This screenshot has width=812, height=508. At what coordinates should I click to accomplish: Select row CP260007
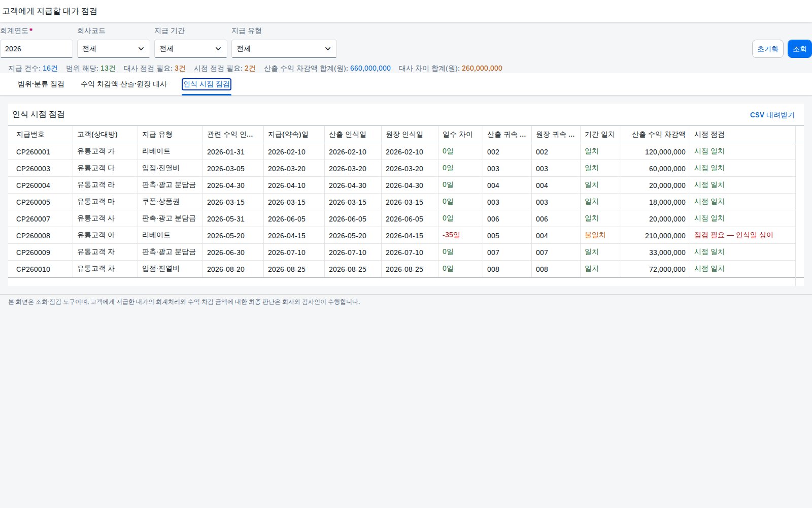point(402,218)
